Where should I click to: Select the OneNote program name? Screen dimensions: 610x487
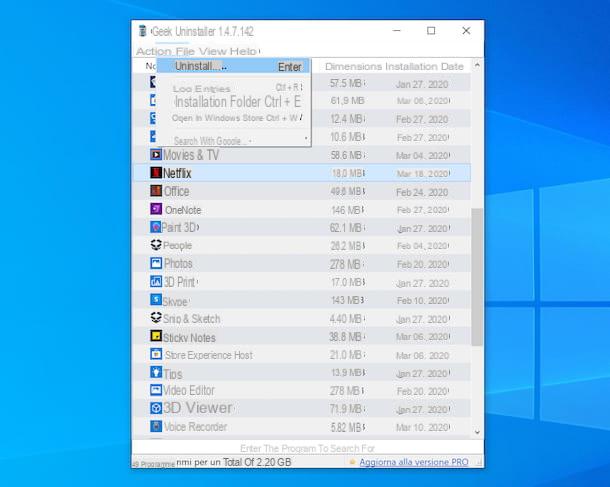[183, 210]
